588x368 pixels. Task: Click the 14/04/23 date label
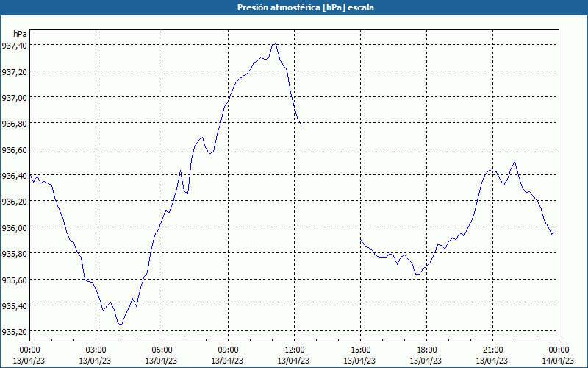[558, 361]
